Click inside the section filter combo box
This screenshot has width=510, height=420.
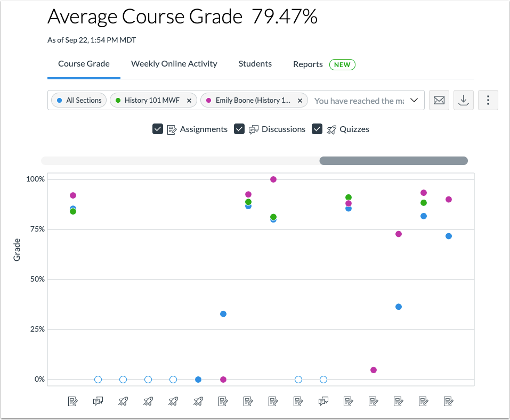(x=357, y=100)
